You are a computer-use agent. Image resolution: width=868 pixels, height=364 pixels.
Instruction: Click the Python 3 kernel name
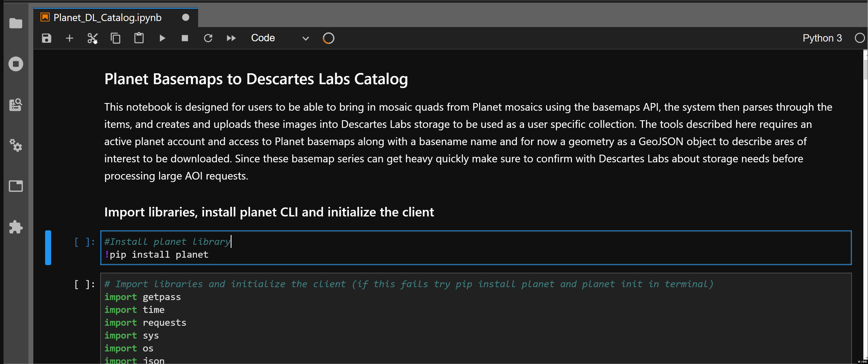[x=822, y=38]
